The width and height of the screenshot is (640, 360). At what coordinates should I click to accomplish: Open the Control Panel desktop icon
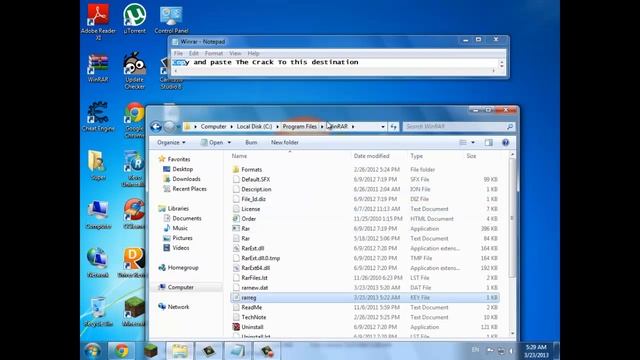pyautogui.click(x=171, y=20)
